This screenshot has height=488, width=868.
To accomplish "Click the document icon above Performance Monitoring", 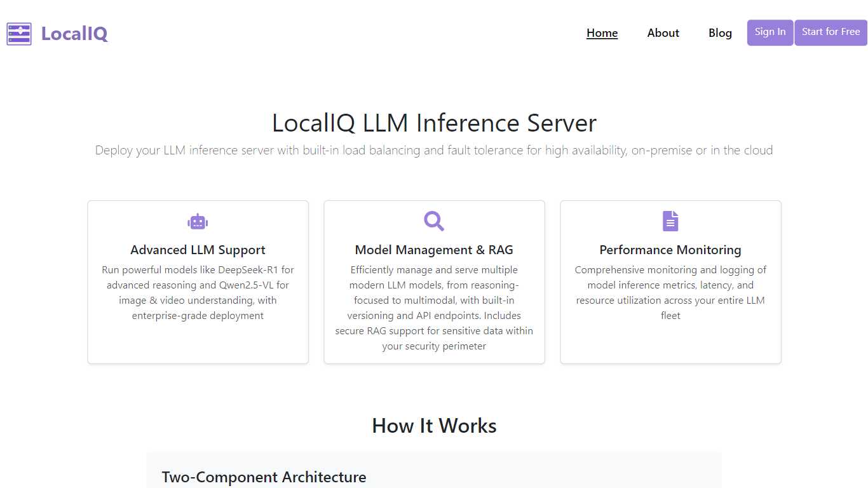I will coord(670,221).
